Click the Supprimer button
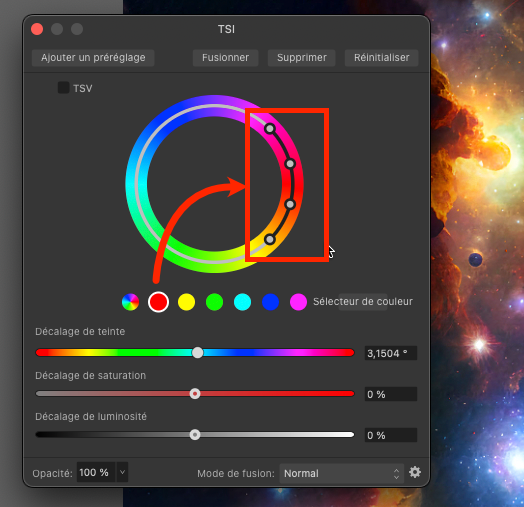524x507 pixels. pyautogui.click(x=302, y=58)
